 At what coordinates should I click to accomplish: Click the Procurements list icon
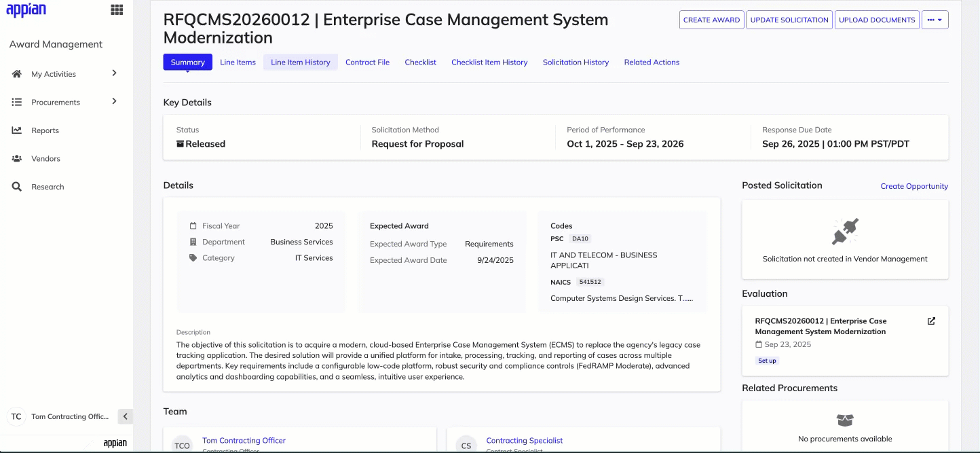17,102
